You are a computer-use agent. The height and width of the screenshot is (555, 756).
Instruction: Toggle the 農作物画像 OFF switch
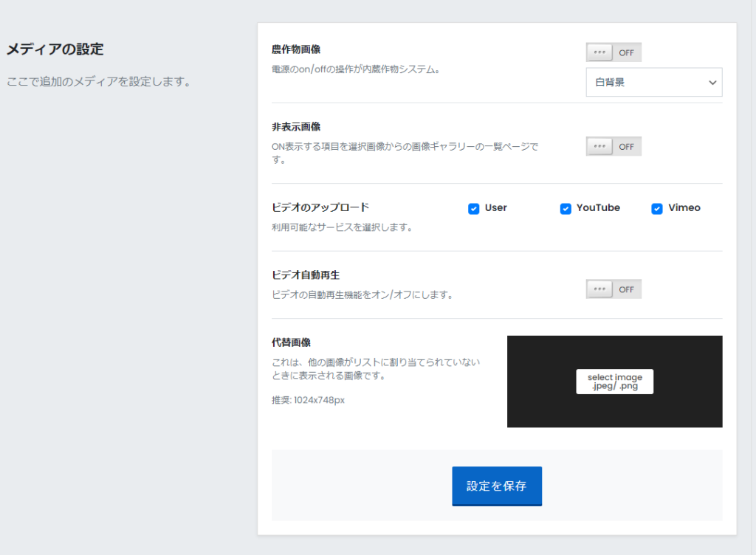[614, 52]
